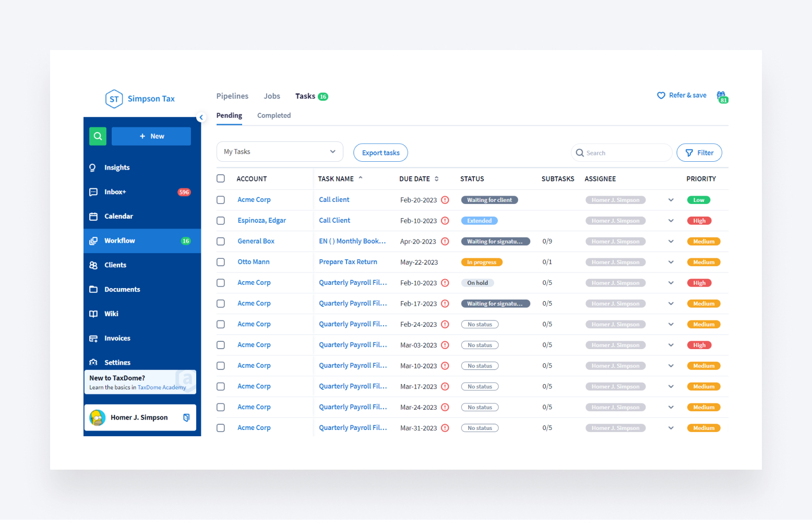812x526 pixels.
Task: Open the Clients section
Action: pos(115,265)
